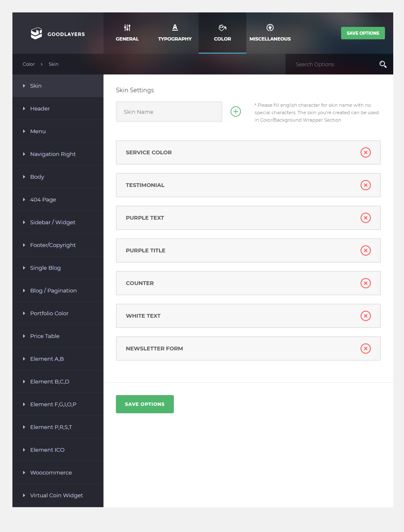This screenshot has height=532, width=404.
Task: Expand the White Text skin panel
Action: coord(248,316)
